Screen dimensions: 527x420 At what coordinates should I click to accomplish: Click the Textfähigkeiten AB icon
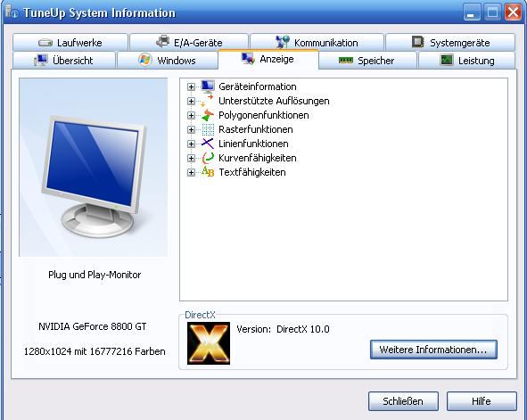(x=208, y=172)
